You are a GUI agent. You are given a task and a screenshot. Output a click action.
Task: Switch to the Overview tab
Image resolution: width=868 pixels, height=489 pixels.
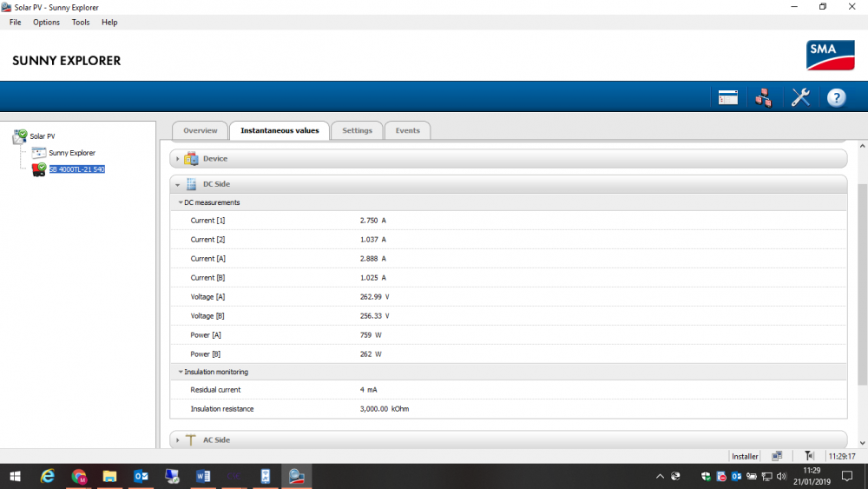pos(201,130)
